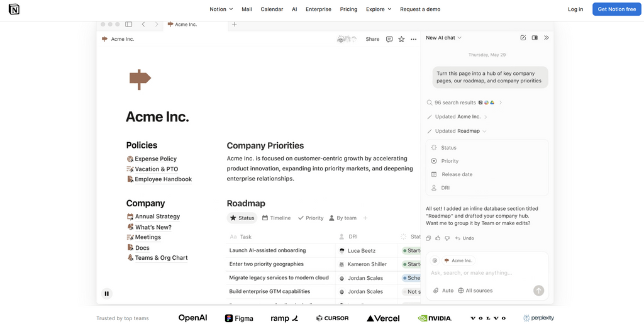Toggle the left sidebar panel icon
Image resolution: width=644 pixels, height=329 pixels.
(x=128, y=25)
